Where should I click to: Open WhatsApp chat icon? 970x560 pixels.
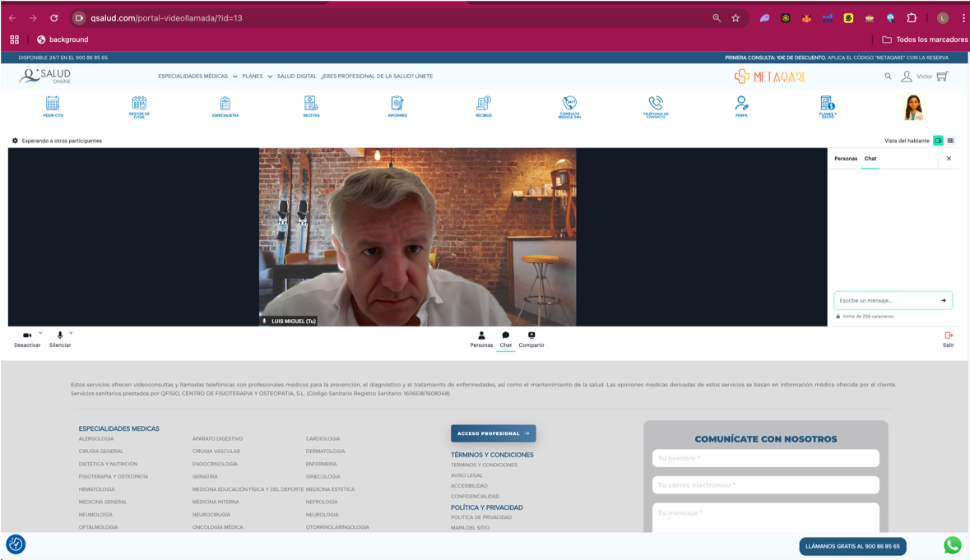click(x=952, y=545)
